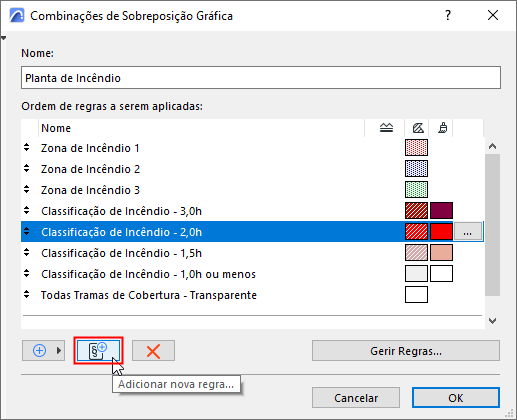Click the red X delete rule button
Image resolution: width=517 pixels, height=420 pixels.
[153, 351]
